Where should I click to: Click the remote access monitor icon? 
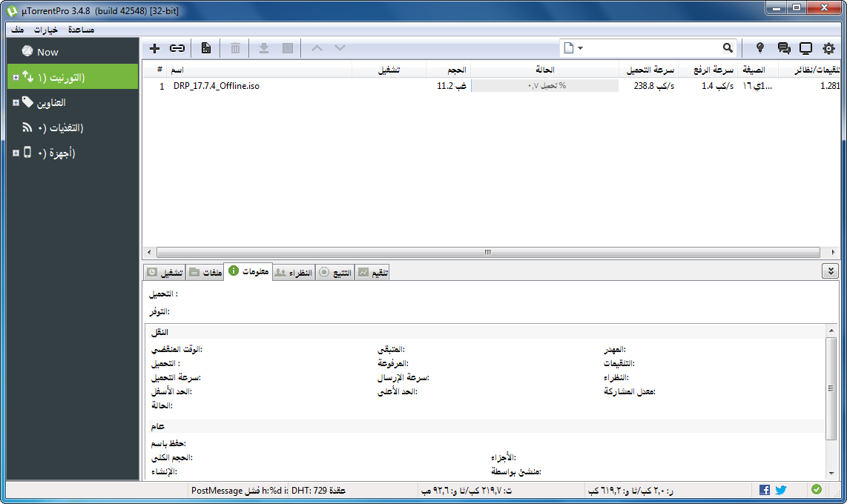tap(805, 48)
